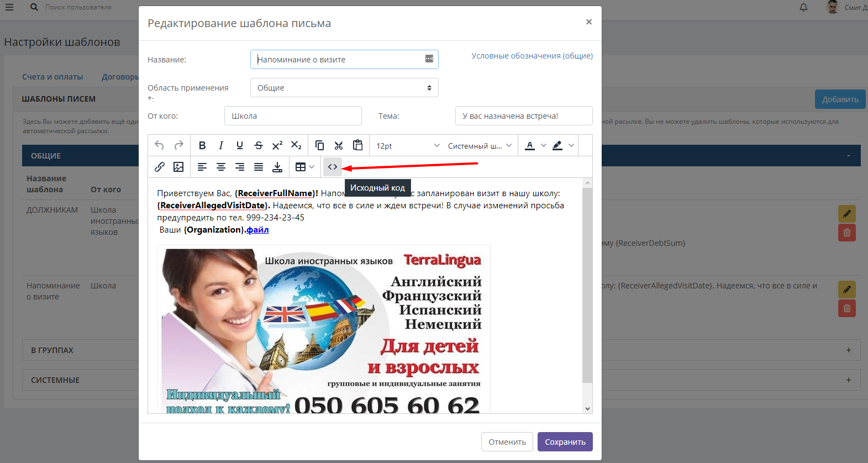Open the font size 12pt dropdown
This screenshot has height=463, width=868.
point(408,145)
